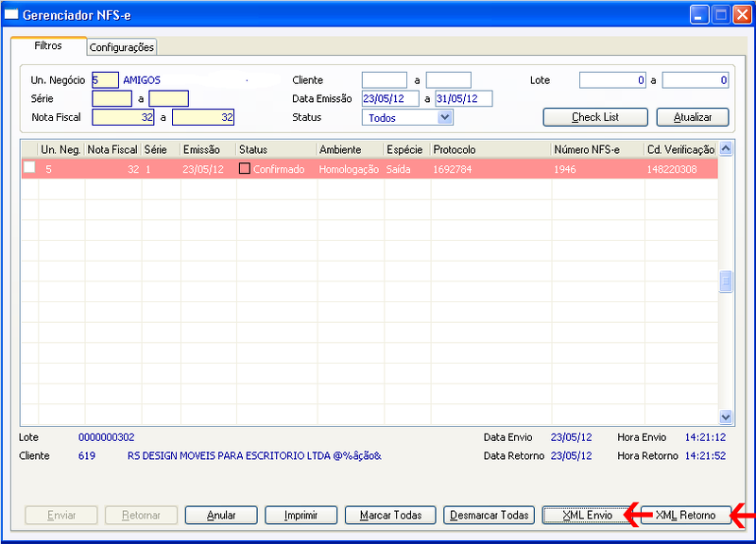Click the lote number 0000000302
The height and width of the screenshot is (544, 756).
tap(107, 437)
